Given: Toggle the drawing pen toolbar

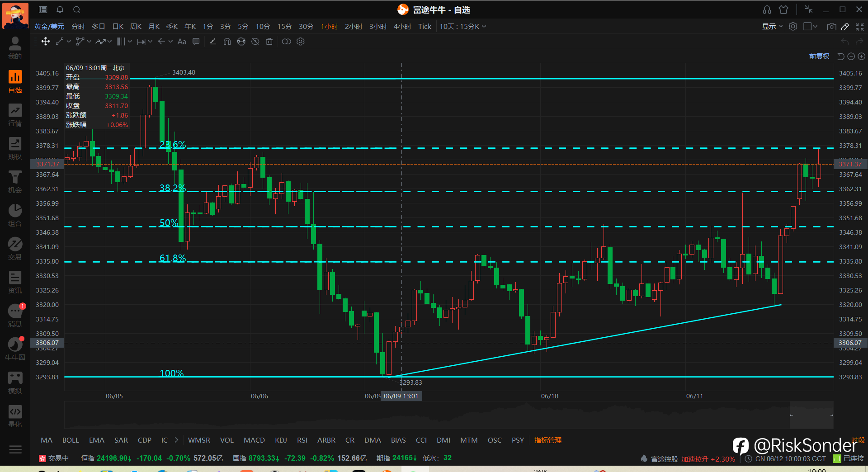Looking at the screenshot, I should click(x=845, y=27).
